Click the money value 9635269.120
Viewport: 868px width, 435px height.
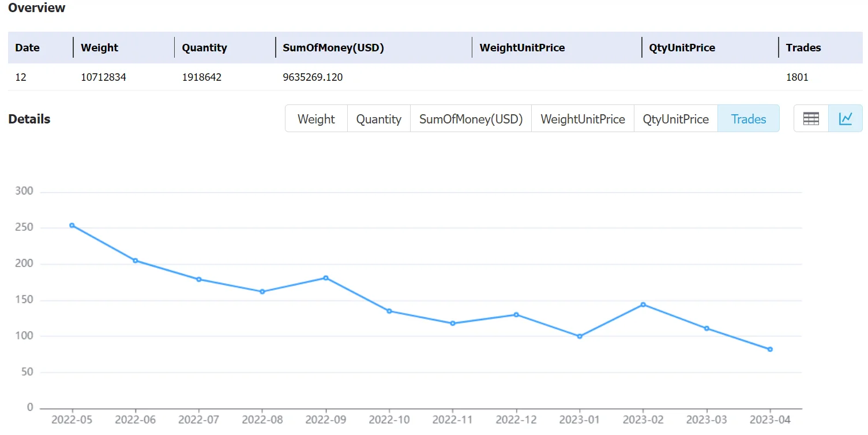point(313,77)
